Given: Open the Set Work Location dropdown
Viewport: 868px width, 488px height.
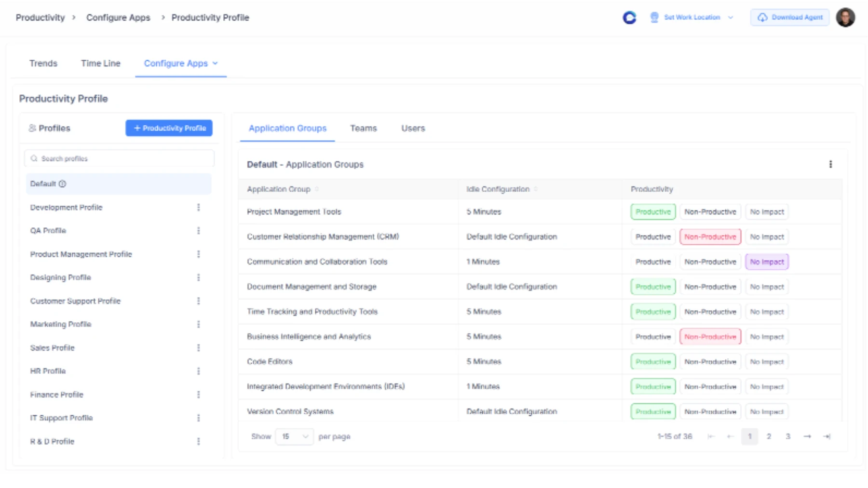Looking at the screenshot, I should click(x=731, y=17).
